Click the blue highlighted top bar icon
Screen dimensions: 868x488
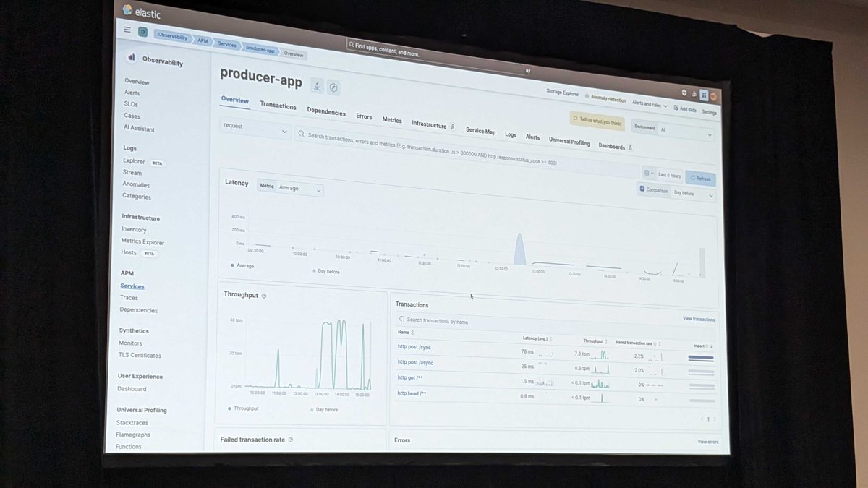(x=703, y=95)
